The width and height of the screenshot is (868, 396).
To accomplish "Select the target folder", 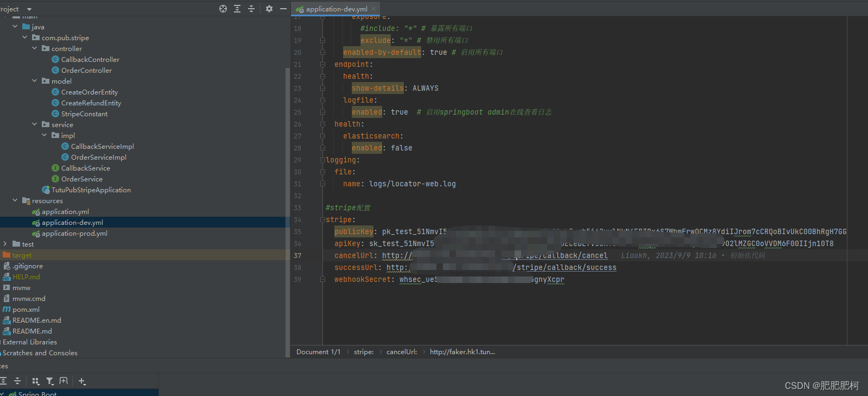I will (x=22, y=255).
